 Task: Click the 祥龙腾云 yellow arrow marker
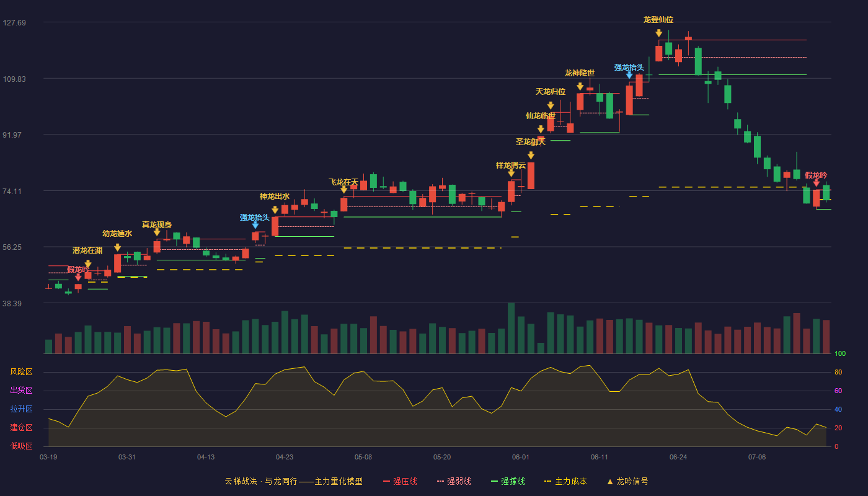pos(511,173)
